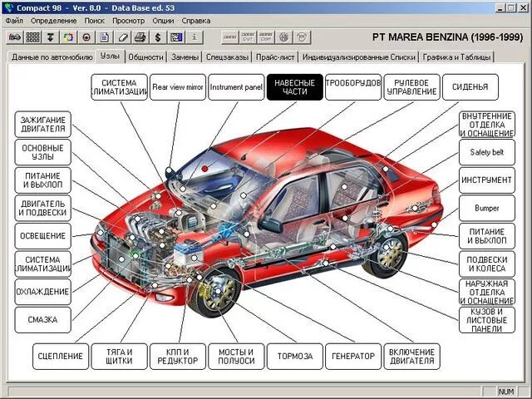Viewport: 532px width, 399px height.
Task: Open the Справка menu
Action: [x=196, y=21]
